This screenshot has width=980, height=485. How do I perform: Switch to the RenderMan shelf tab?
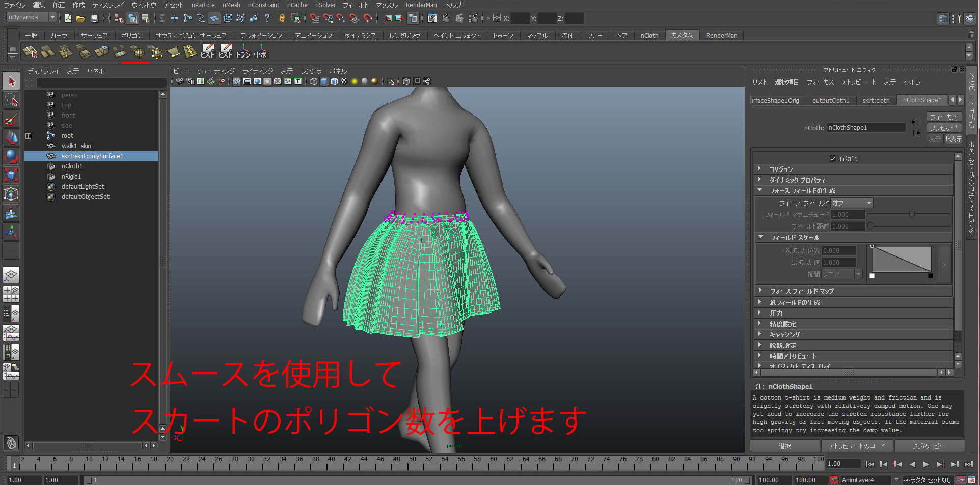point(721,35)
